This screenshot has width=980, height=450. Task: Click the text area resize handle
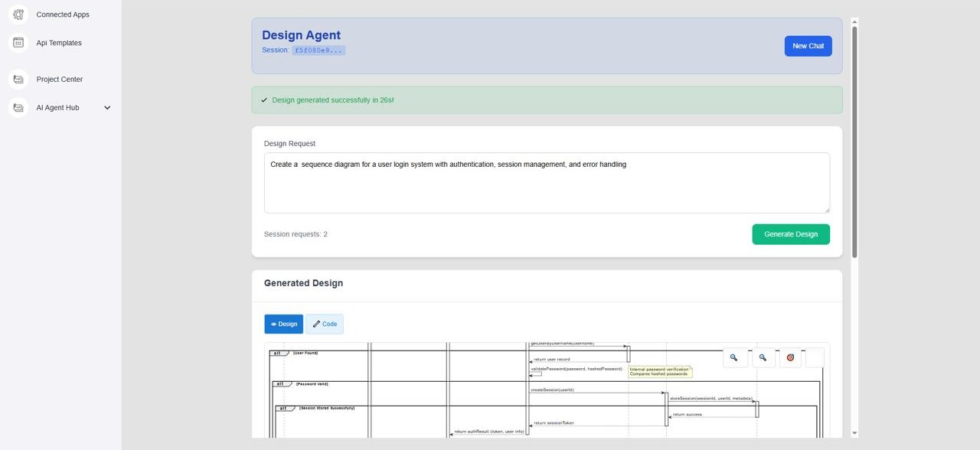tap(826, 210)
